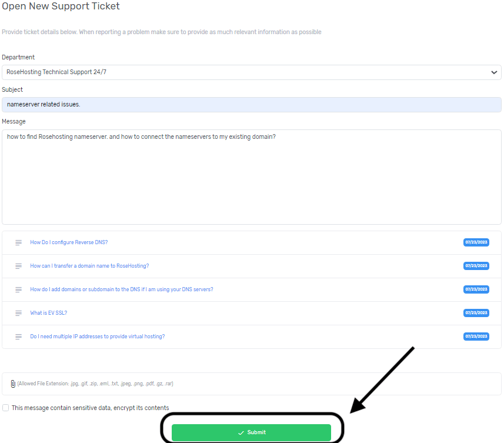Open "Do I need multiple IP addresses" article
The width and height of the screenshot is (504, 443).
97,336
